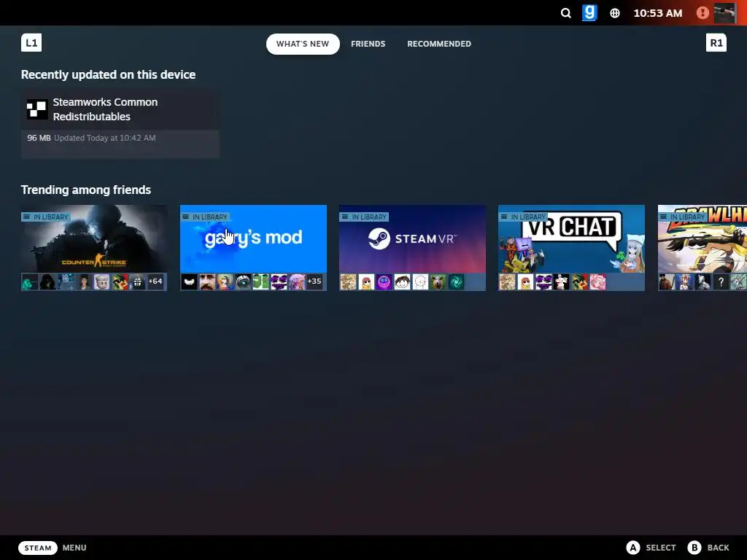Click In Library badge on Counter-Strike

46,217
